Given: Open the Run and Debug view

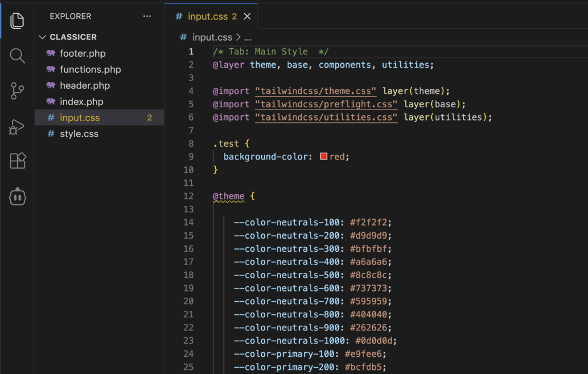Looking at the screenshot, I should (17, 126).
